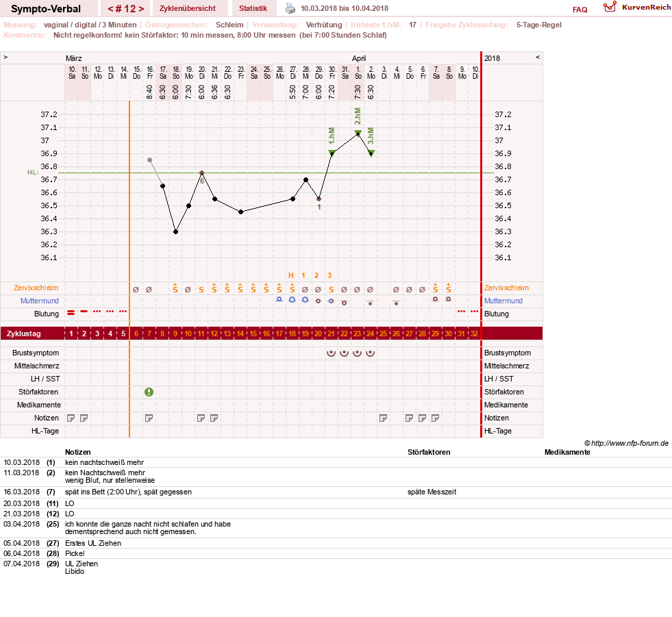This screenshot has width=672, height=617.
Task: Click the 2.hM temperature marker triangle
Action: coord(358,134)
